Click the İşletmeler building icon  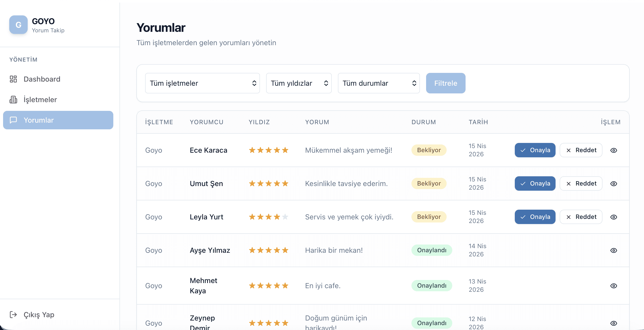[x=13, y=100]
